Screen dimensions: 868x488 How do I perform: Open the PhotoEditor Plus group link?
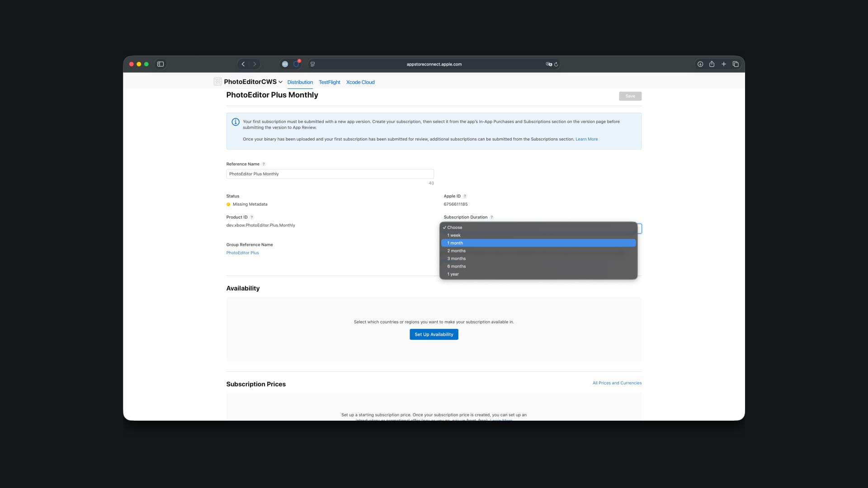[242, 253]
